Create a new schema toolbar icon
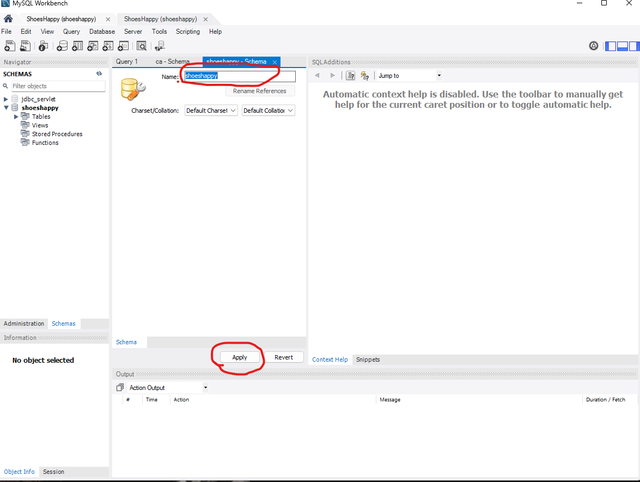640x482 pixels. click(x=62, y=46)
